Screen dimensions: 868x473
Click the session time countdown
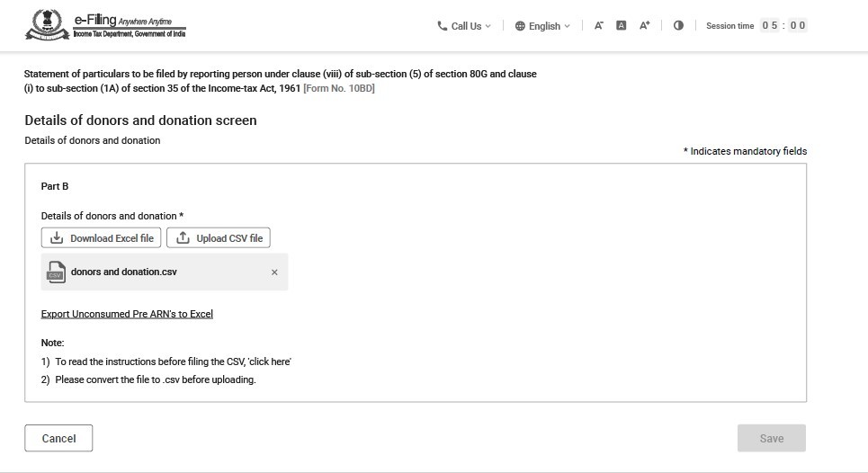point(784,26)
